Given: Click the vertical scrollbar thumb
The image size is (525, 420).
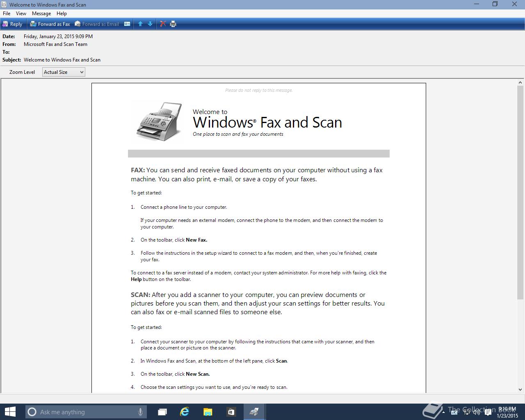Looking at the screenshot, I should (520, 193).
